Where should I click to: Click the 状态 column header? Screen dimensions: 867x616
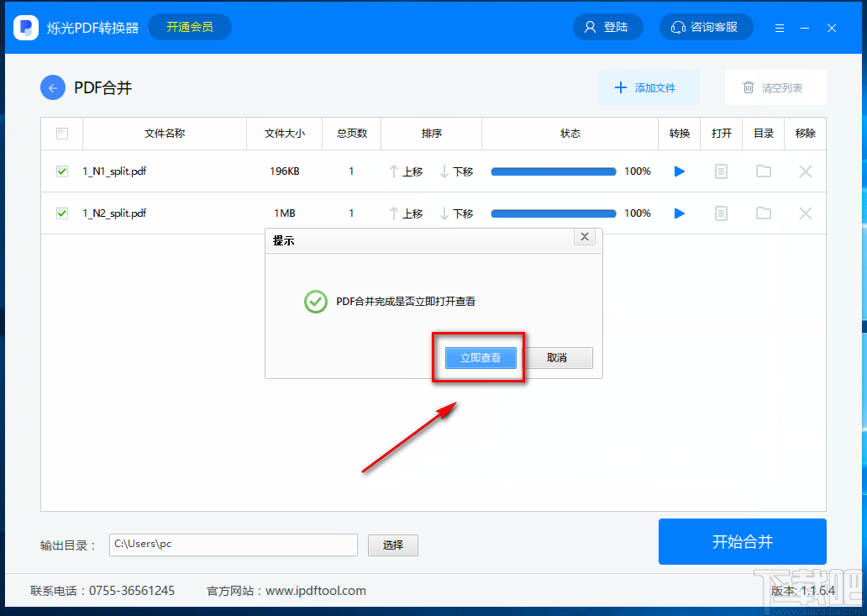coord(570,134)
